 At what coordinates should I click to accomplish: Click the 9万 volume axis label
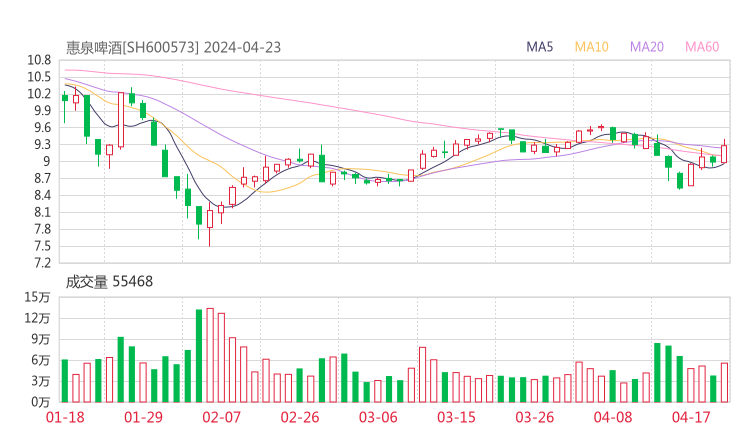(x=41, y=339)
